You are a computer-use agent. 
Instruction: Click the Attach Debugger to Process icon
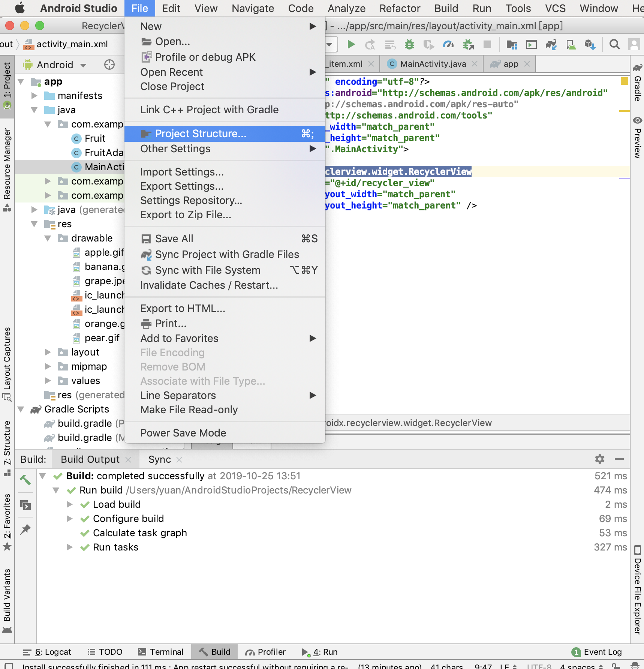[468, 45]
